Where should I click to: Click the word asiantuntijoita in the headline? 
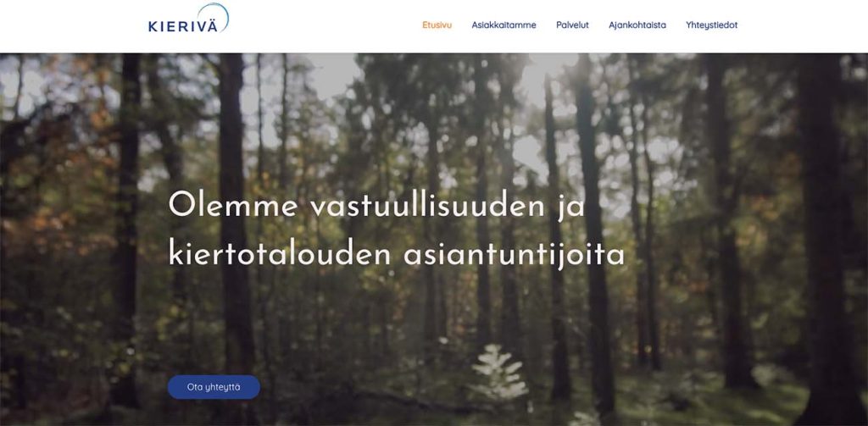tap(514, 257)
